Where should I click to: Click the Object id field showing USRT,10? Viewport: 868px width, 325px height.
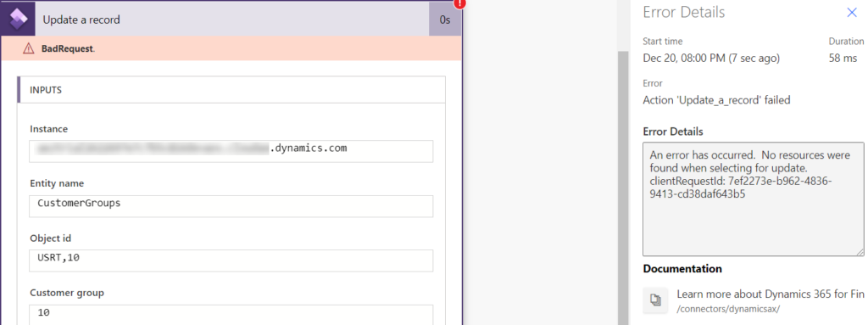pyautogui.click(x=231, y=261)
